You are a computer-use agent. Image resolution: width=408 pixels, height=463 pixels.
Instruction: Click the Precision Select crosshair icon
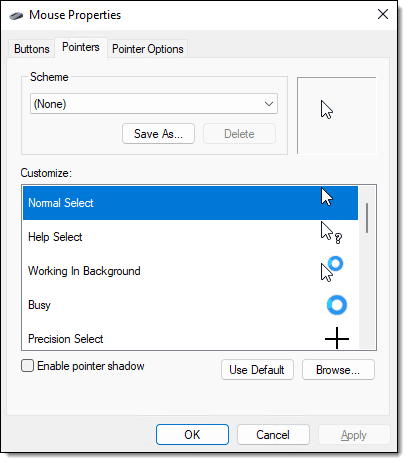337,338
